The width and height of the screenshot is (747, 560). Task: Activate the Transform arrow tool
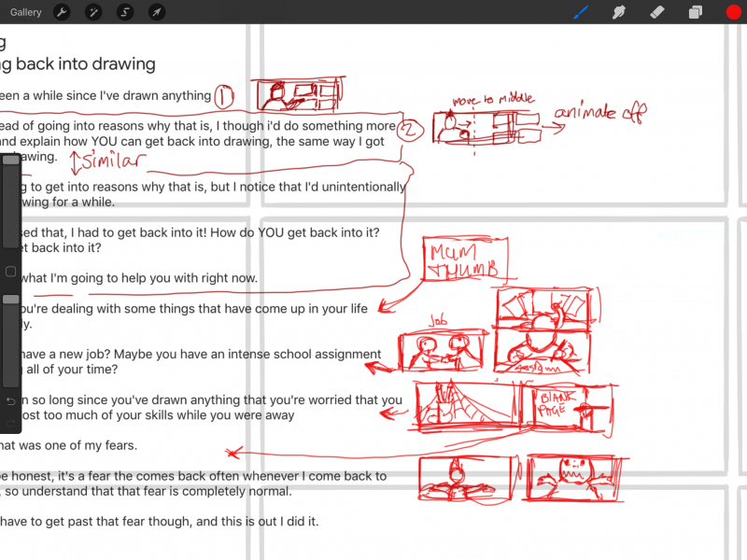coord(157,12)
